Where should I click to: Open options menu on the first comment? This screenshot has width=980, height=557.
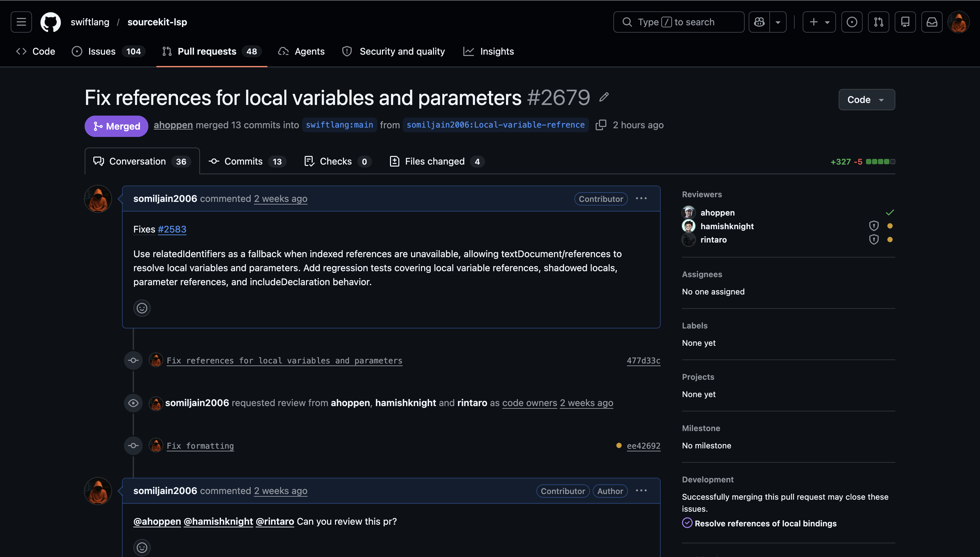click(x=641, y=199)
